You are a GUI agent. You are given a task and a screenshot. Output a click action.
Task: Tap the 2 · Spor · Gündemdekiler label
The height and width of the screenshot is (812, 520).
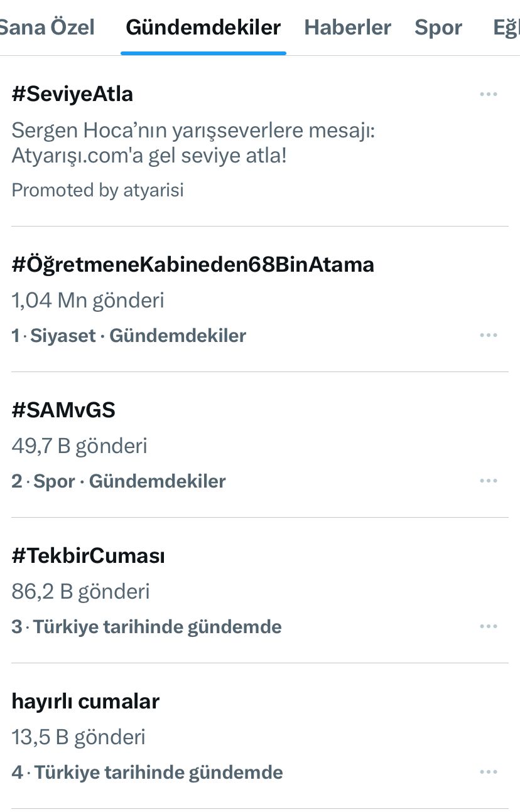[x=119, y=481]
